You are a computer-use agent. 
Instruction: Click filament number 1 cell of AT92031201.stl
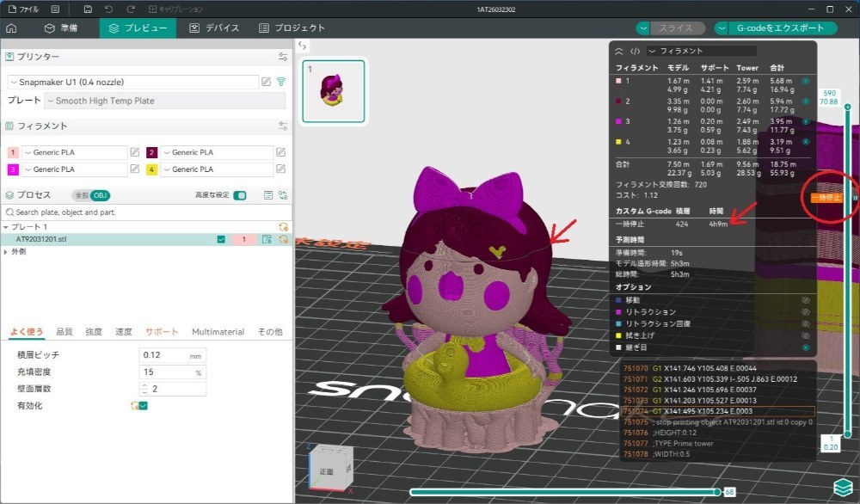[243, 239]
